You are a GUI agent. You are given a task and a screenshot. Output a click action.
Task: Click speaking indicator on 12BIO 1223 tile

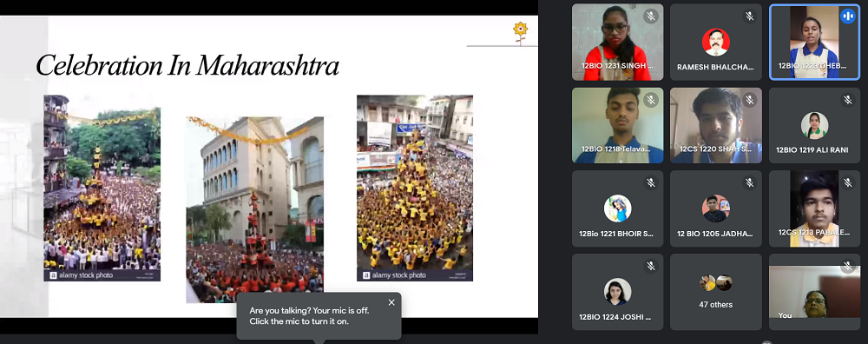[x=847, y=16]
